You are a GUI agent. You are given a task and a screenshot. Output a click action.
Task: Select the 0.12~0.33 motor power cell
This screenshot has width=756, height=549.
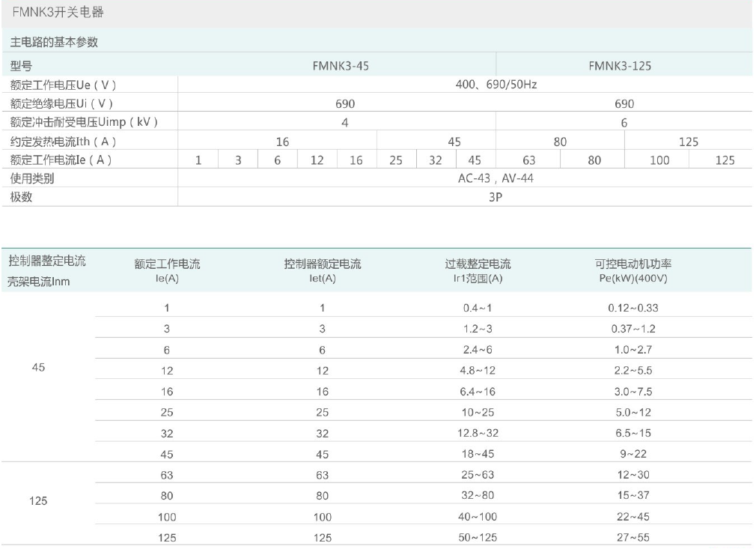click(632, 308)
